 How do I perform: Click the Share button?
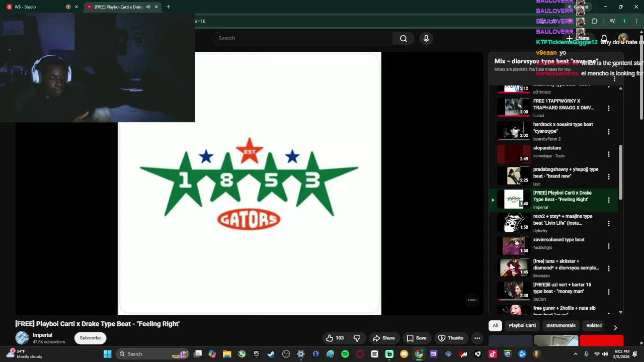click(383, 338)
